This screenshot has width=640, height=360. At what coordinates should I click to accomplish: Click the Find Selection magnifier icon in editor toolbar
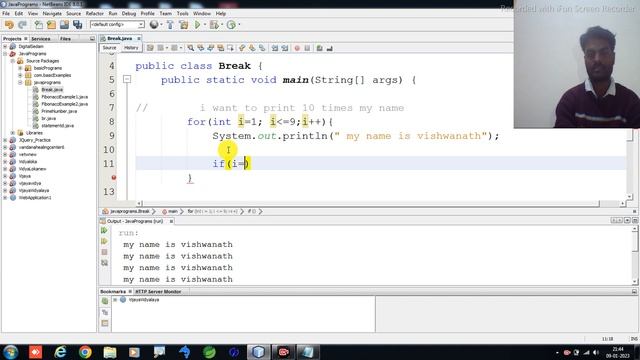coord(191,48)
